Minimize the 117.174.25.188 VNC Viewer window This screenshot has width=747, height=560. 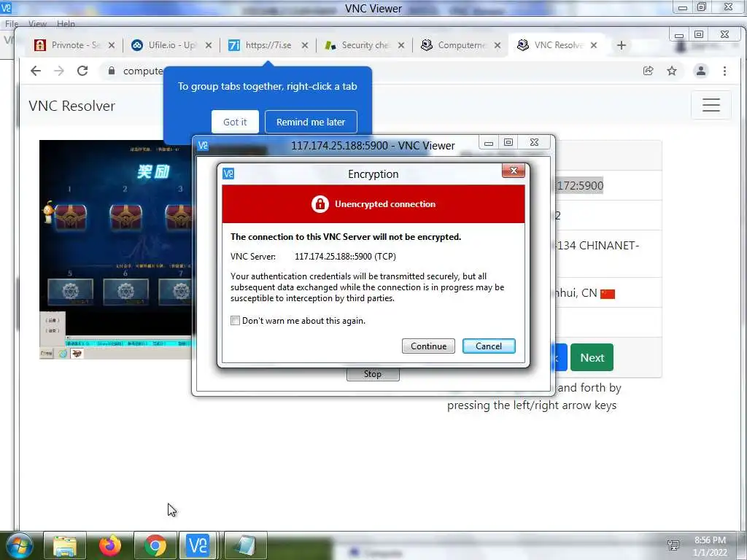tap(488, 143)
